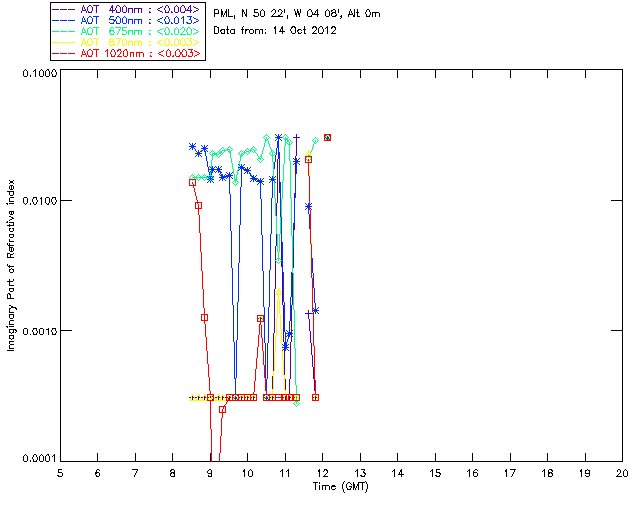Click the AOT 500nm legend entry

tap(126, 20)
